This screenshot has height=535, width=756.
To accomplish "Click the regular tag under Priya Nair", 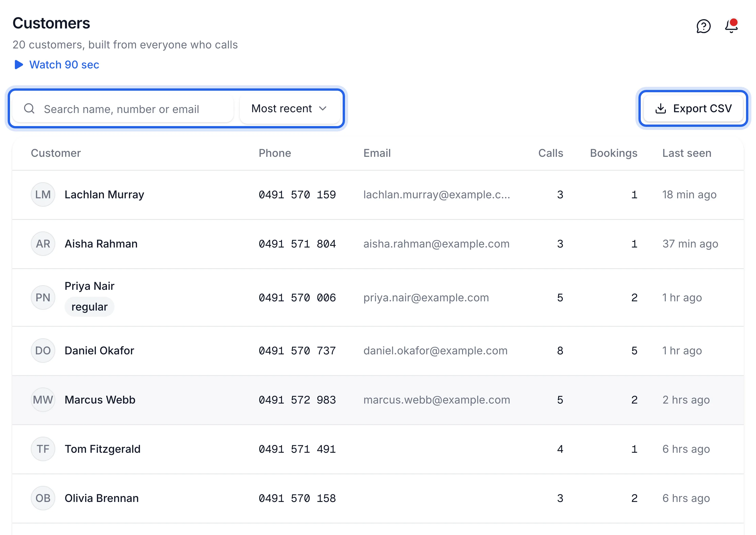I will [x=90, y=307].
